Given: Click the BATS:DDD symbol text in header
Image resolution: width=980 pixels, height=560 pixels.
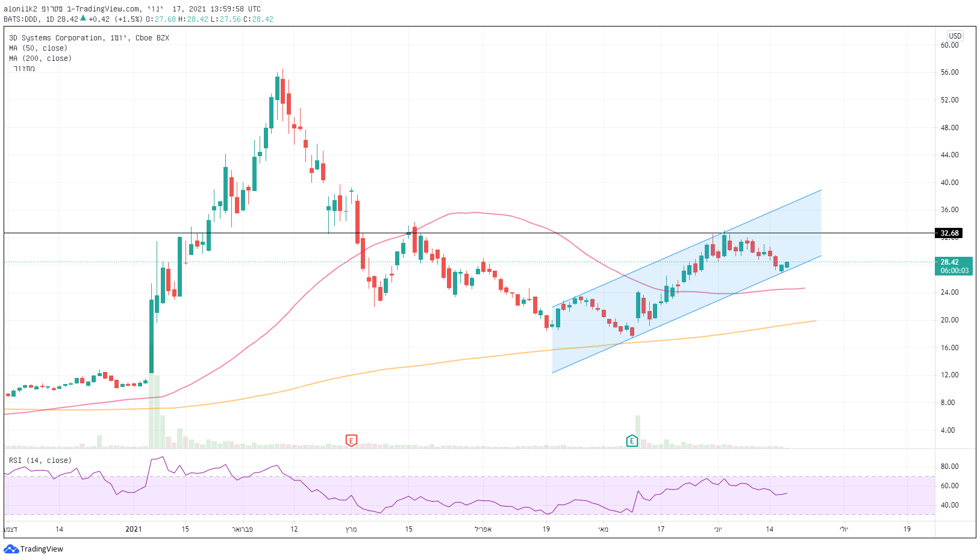Looking at the screenshot, I should (21, 19).
